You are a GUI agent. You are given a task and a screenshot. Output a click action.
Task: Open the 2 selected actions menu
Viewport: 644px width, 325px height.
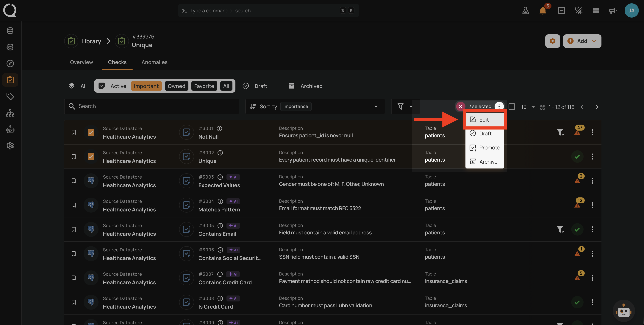point(499,106)
